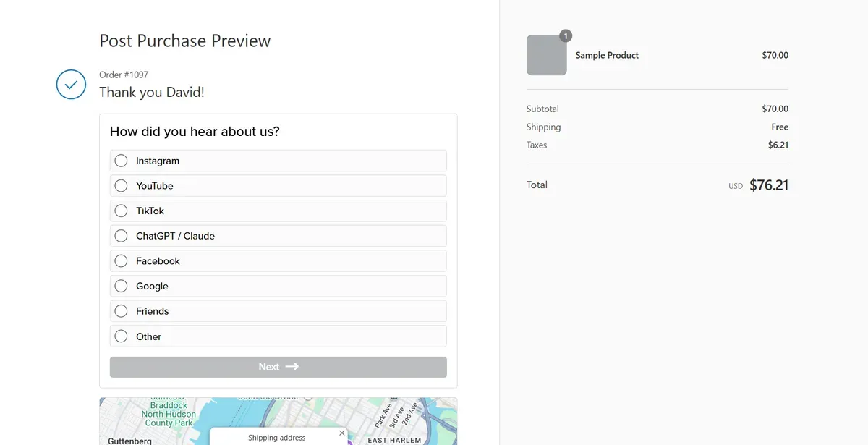Select the Friends radio option
This screenshot has width=868, height=445.
coord(278,311)
